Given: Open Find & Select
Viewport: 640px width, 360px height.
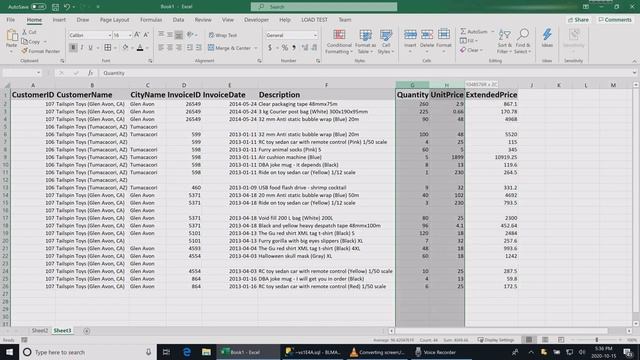Looking at the screenshot, I should coord(522,41).
